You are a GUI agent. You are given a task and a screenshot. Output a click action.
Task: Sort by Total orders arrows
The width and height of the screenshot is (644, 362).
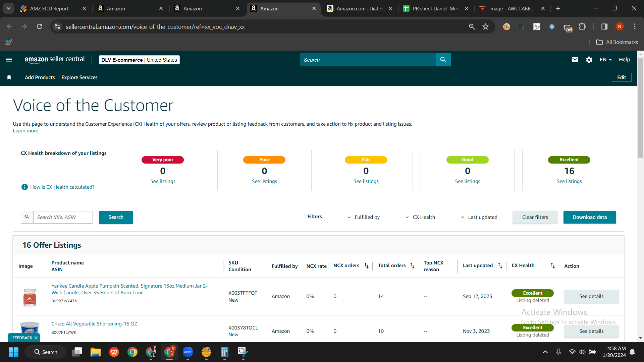point(412,266)
